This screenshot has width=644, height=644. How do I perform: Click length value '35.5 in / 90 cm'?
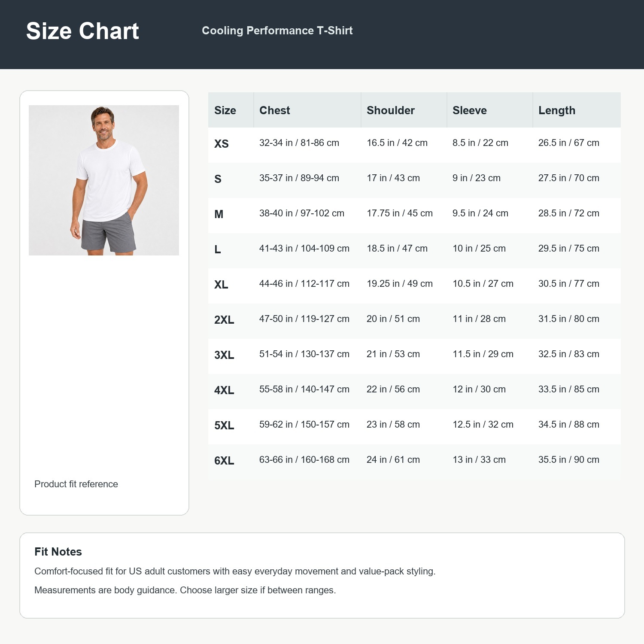[569, 460]
